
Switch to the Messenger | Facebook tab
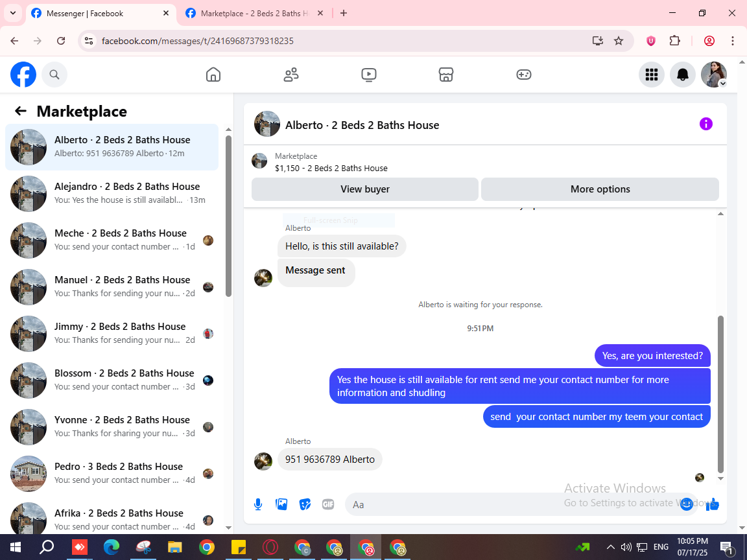101,14
